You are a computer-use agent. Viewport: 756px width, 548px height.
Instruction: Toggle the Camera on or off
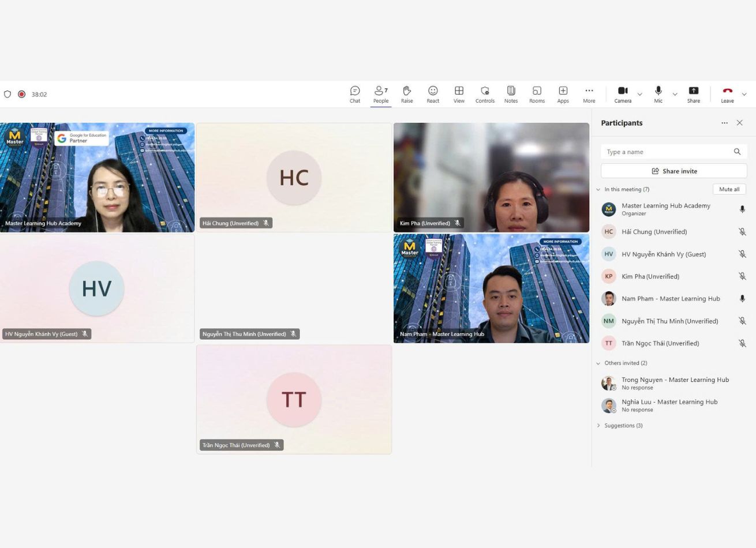coord(623,94)
